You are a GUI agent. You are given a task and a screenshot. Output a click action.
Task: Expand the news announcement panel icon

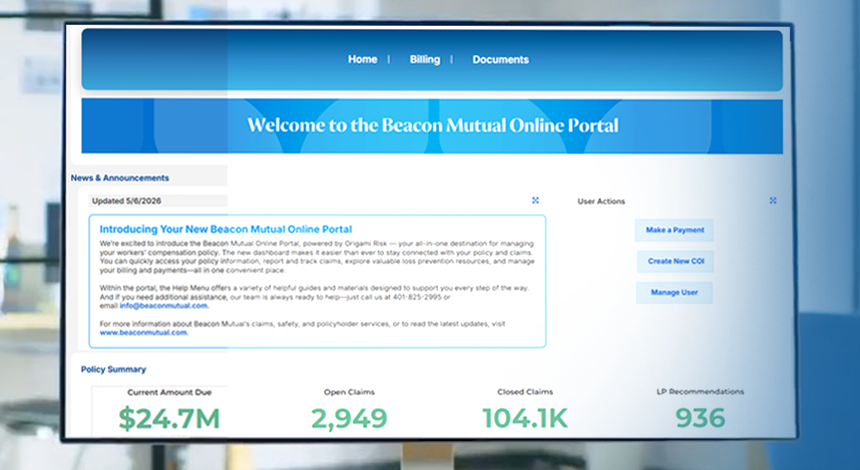coord(535,201)
